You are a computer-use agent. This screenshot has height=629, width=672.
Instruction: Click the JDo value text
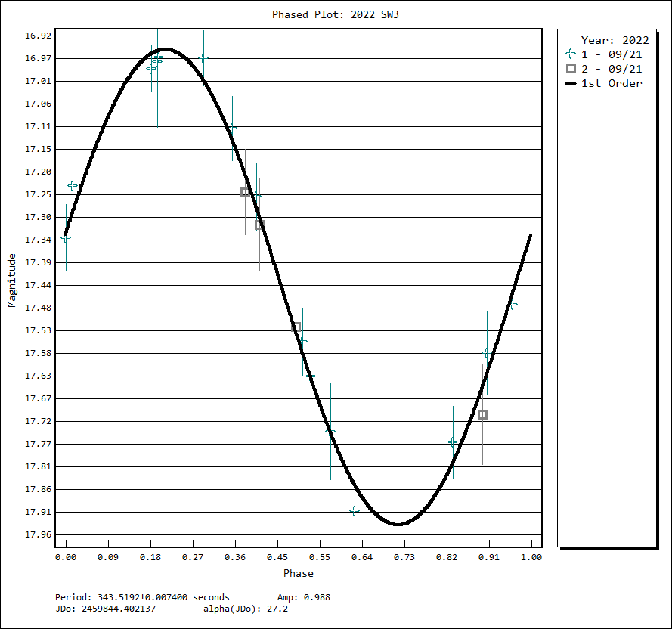click(x=105, y=608)
